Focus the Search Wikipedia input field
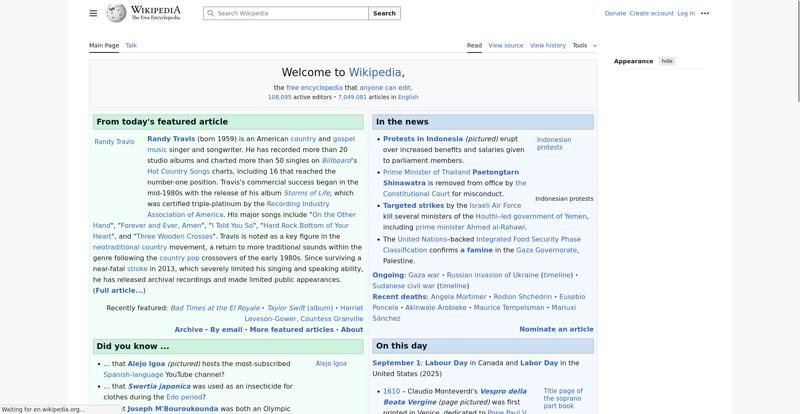Image resolution: width=800 pixels, height=414 pixels. 286,13
